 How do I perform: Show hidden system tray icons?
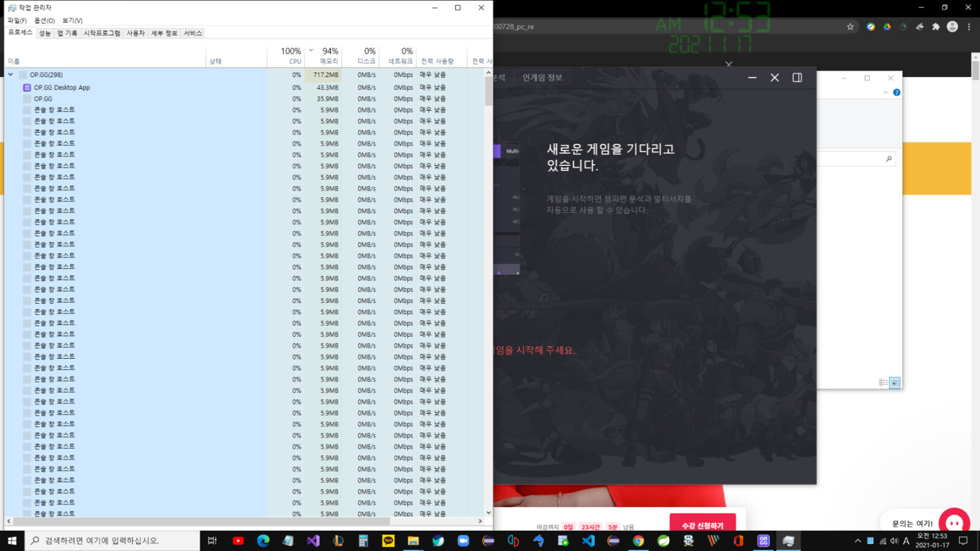tap(858, 541)
